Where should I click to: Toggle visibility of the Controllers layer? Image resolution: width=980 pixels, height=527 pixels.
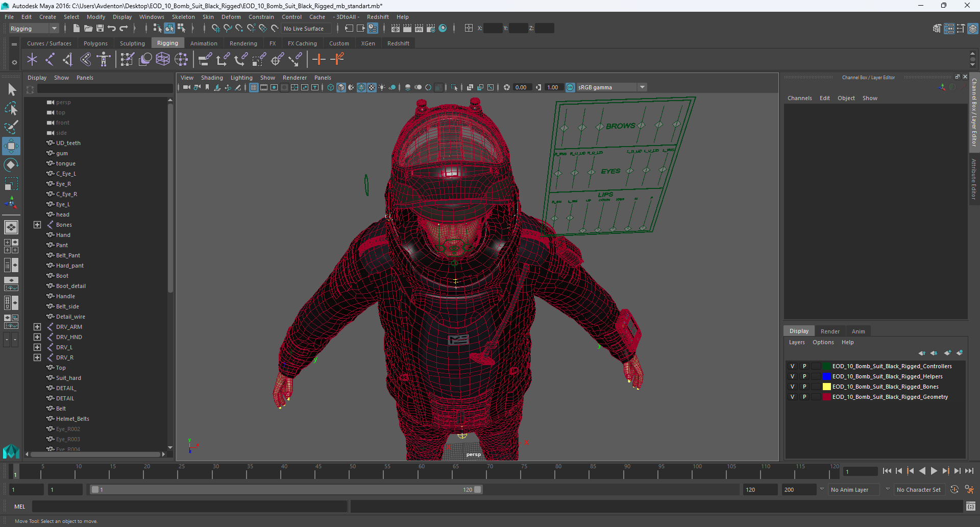[x=792, y=366]
